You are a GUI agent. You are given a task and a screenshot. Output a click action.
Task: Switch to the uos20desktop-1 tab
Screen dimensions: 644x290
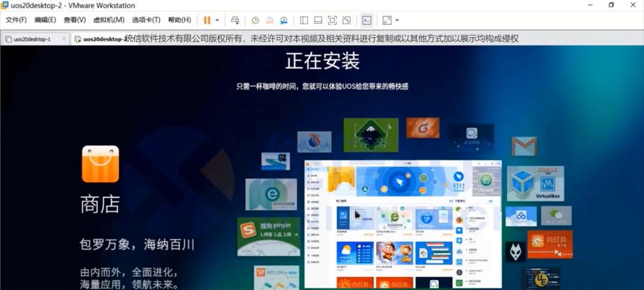32,39
